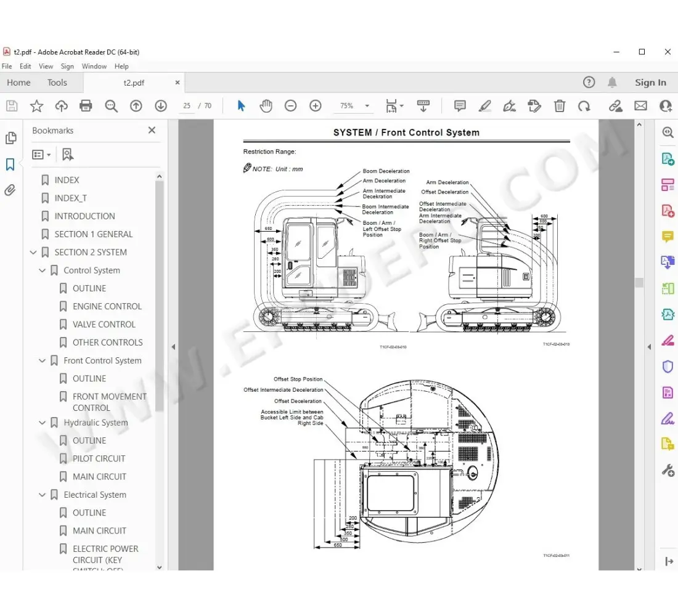Open the Edit menu

(25, 66)
